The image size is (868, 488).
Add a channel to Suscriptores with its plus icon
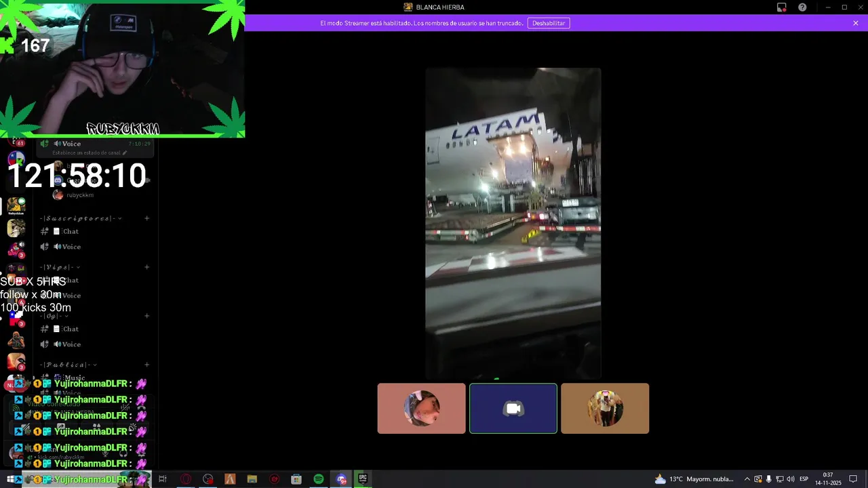tap(146, 218)
